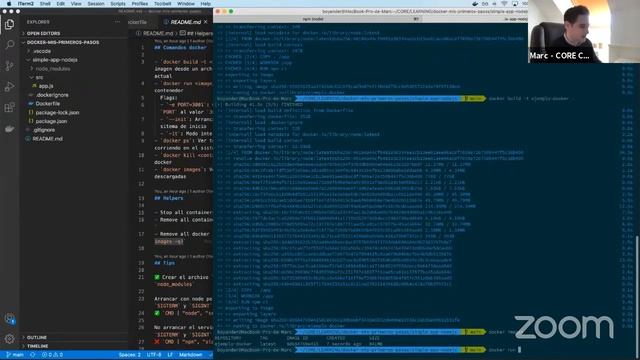Open package-lock.json file

(57, 113)
